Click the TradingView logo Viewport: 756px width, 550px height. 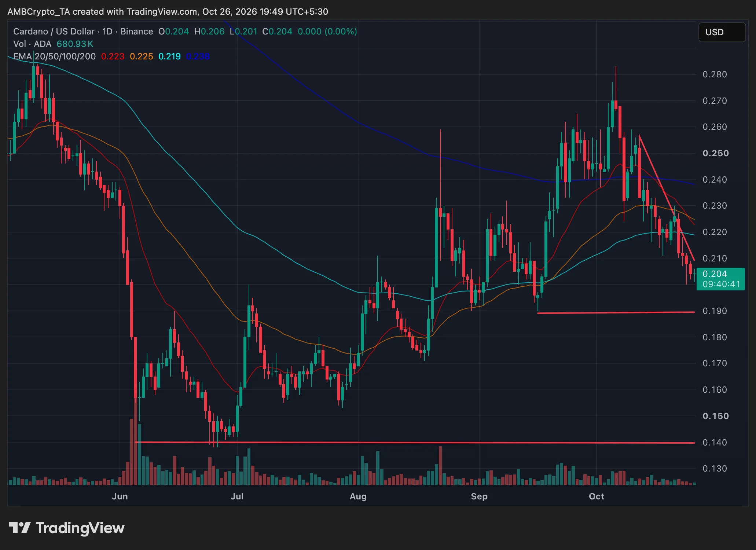click(66, 528)
